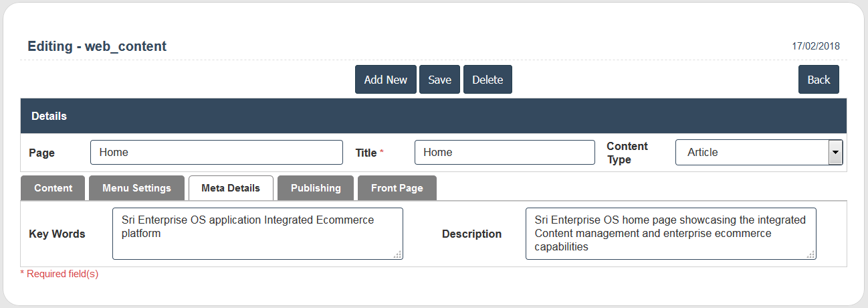Click the Description textarea resize grip
Image resolution: width=868 pixels, height=308 pixels.
[811, 254]
